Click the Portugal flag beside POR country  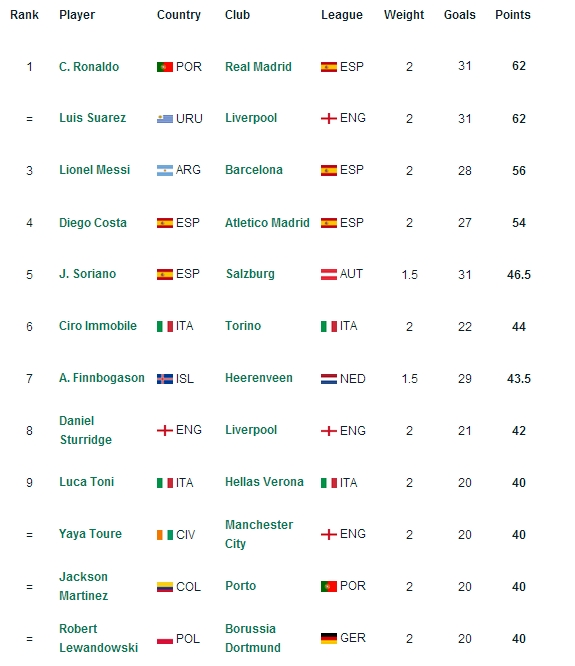tap(165, 67)
